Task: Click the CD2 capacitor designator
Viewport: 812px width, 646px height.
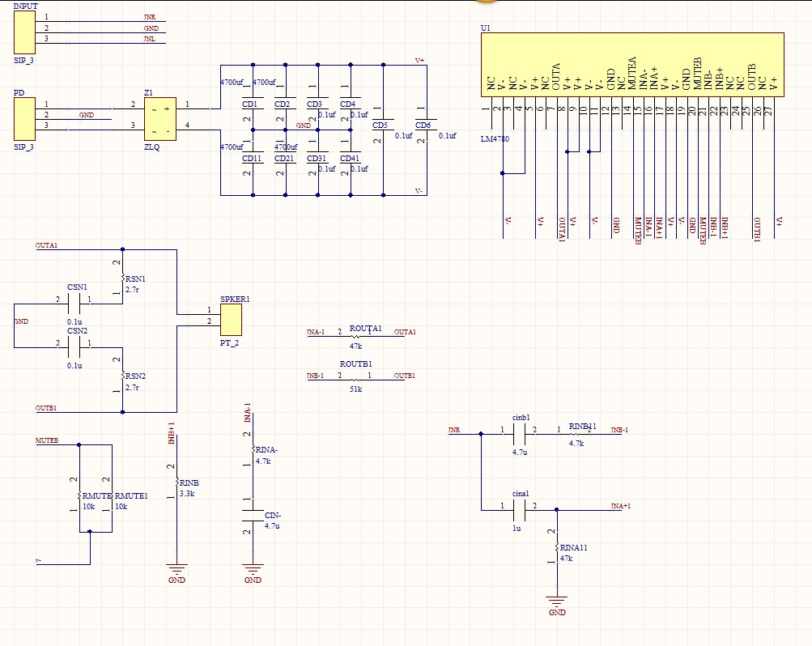Action: (283, 104)
